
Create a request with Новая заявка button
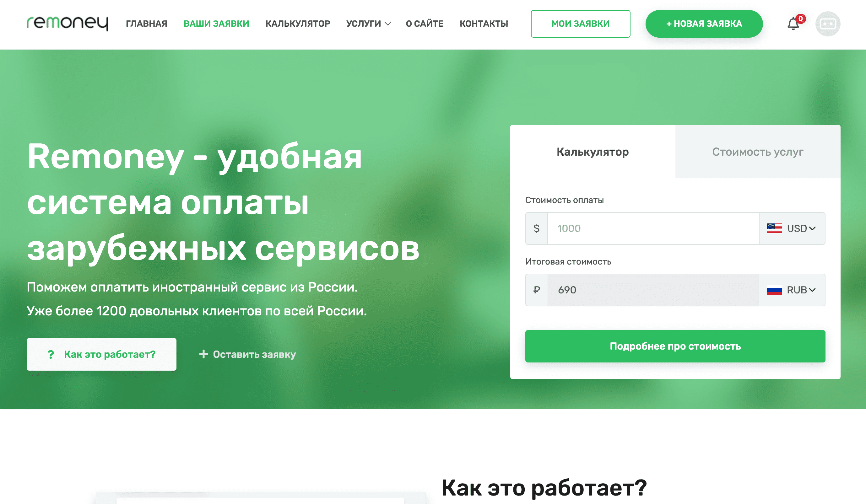(704, 24)
